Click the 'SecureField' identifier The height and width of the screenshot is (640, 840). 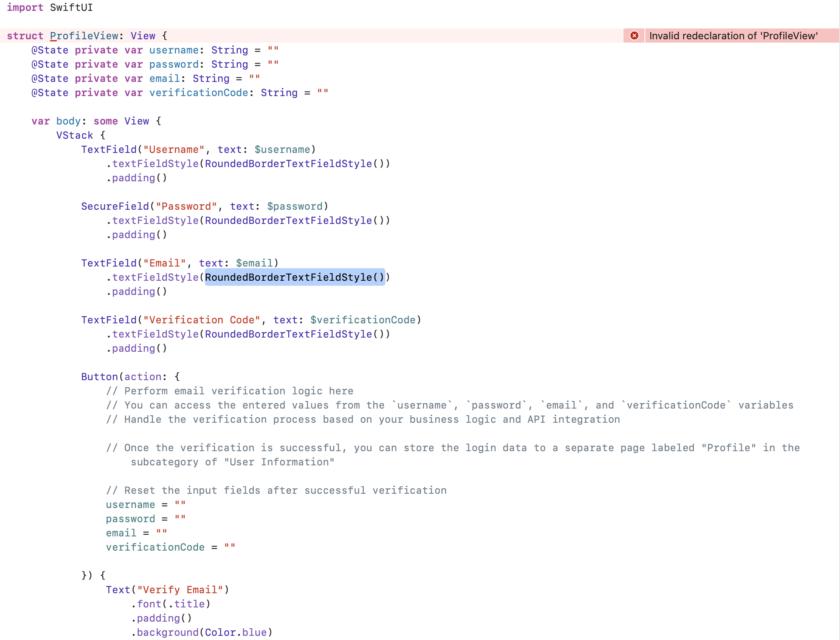tap(115, 206)
